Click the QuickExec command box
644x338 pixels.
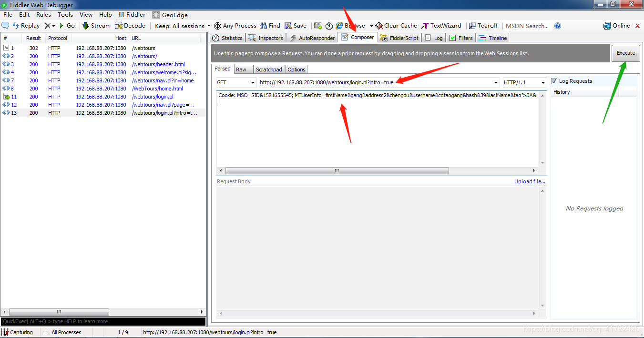tap(103, 321)
